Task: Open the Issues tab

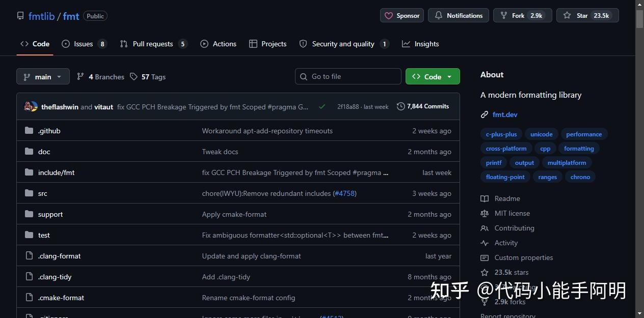Action: click(85, 44)
